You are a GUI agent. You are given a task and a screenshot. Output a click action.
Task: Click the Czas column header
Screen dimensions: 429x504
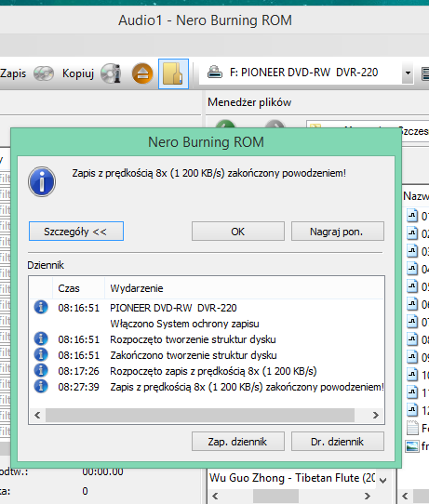point(78,288)
